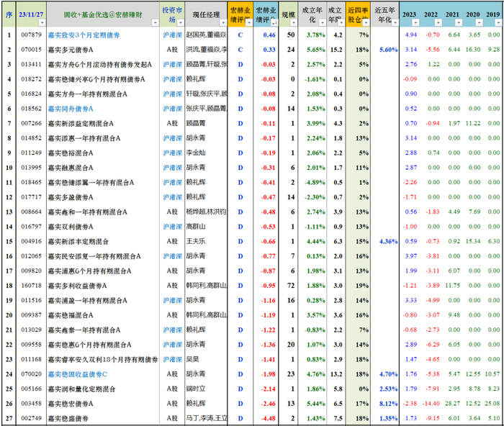
Task: Select the 嘉实双利债券A cell
Action: (x=103, y=227)
